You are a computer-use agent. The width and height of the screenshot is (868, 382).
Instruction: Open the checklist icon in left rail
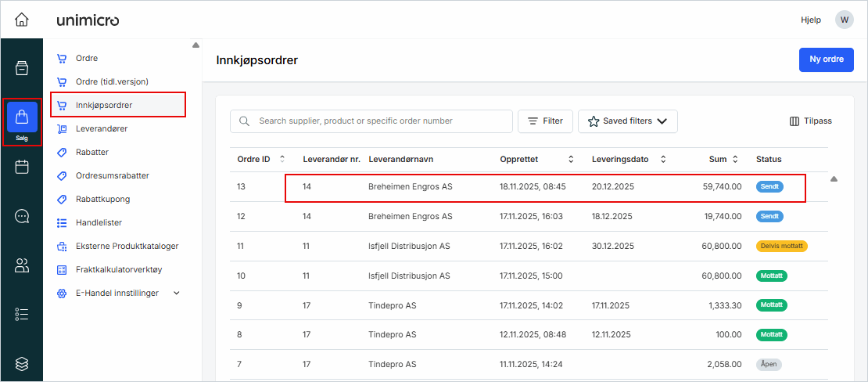[x=22, y=315]
